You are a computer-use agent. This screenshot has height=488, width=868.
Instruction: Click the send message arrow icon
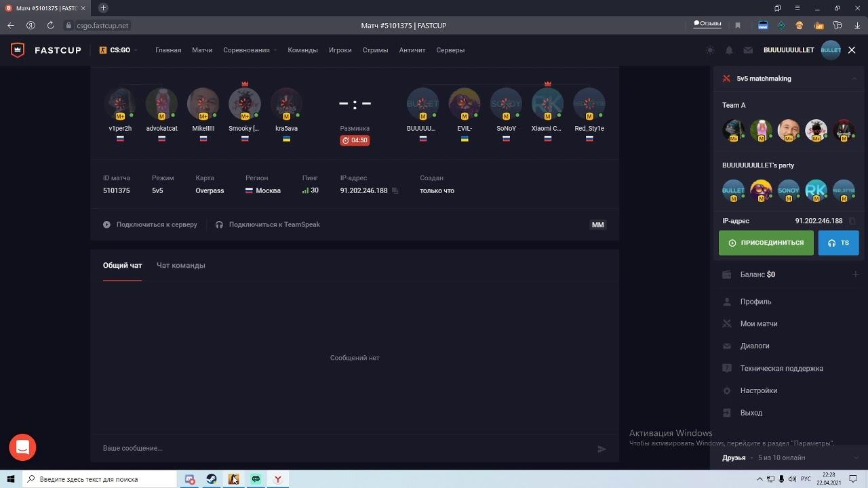coord(601,449)
